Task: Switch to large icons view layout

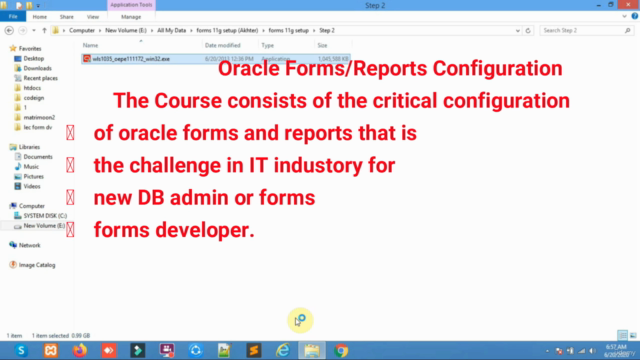Action: pos(633,336)
